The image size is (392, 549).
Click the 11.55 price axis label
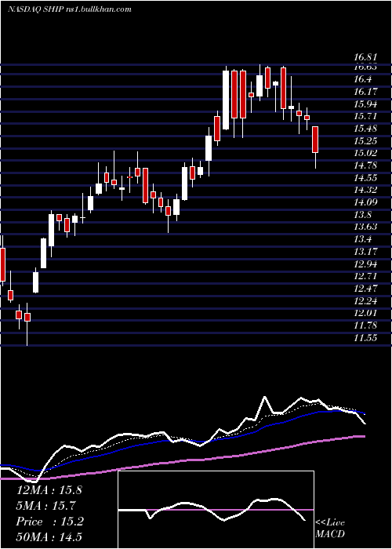coord(365,338)
